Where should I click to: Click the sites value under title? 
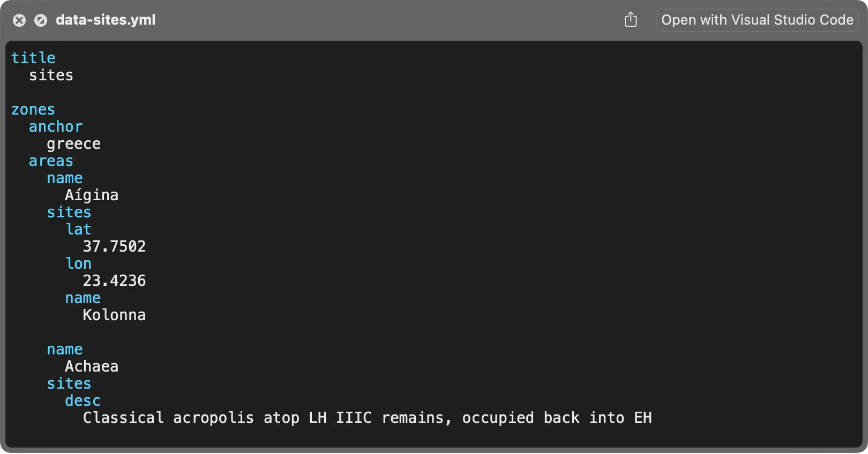click(51, 75)
